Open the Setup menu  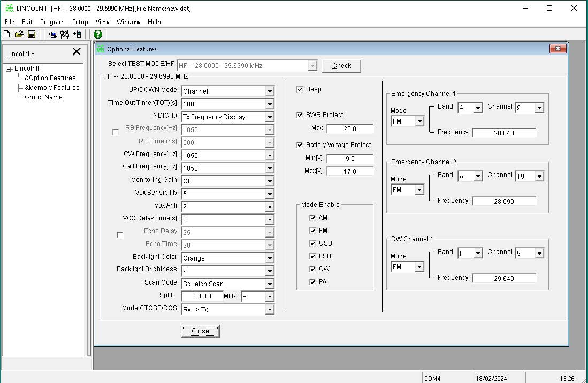click(x=80, y=22)
